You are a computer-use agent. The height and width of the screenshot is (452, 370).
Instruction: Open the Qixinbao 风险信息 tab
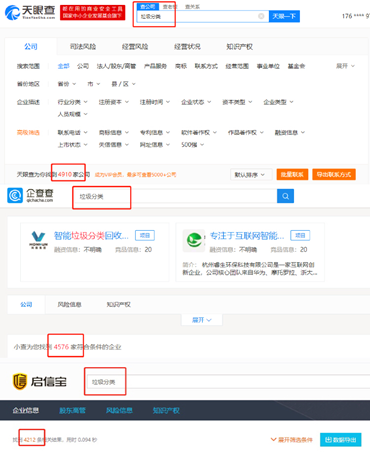click(x=119, y=410)
